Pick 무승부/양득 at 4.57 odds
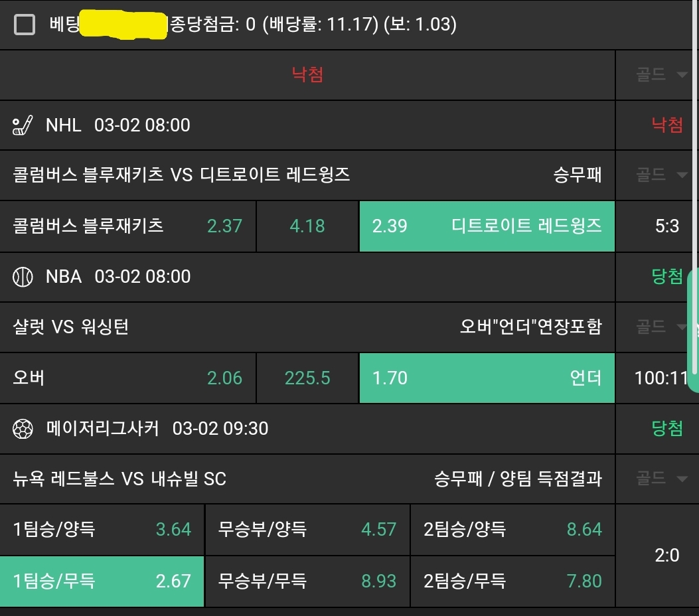The width and height of the screenshot is (699, 616). (x=307, y=530)
